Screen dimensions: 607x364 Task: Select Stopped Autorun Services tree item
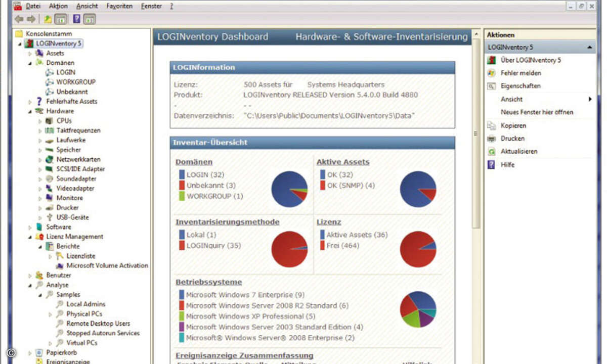click(103, 333)
